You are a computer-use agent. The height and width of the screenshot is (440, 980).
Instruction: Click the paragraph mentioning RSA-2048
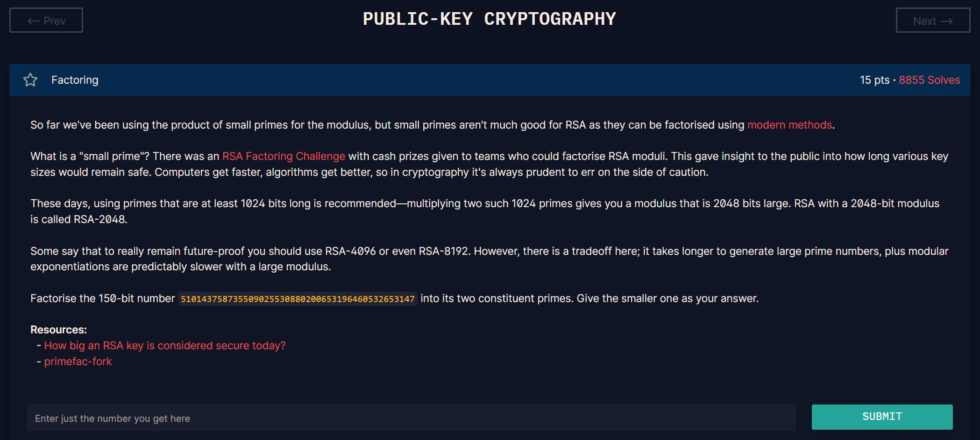(485, 211)
